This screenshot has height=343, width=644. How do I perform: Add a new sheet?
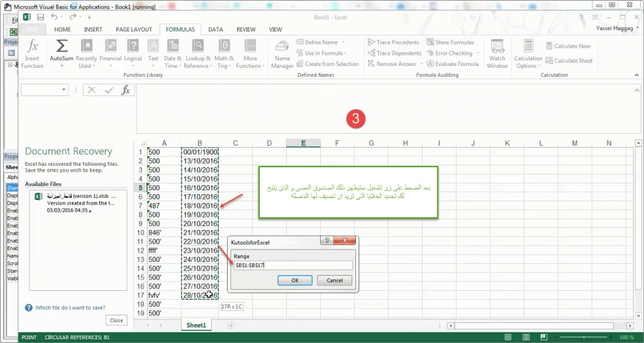[231, 325]
